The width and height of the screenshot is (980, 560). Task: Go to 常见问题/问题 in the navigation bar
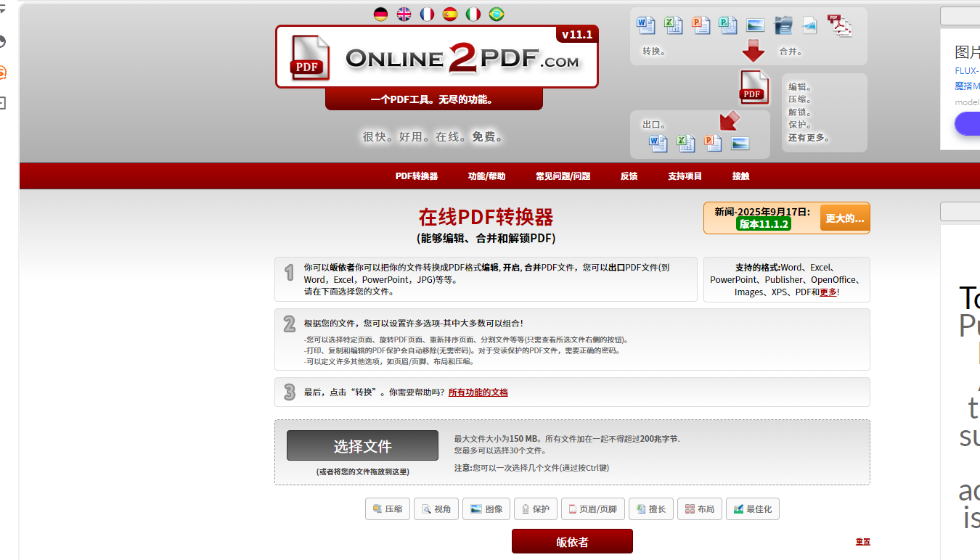[x=563, y=176]
